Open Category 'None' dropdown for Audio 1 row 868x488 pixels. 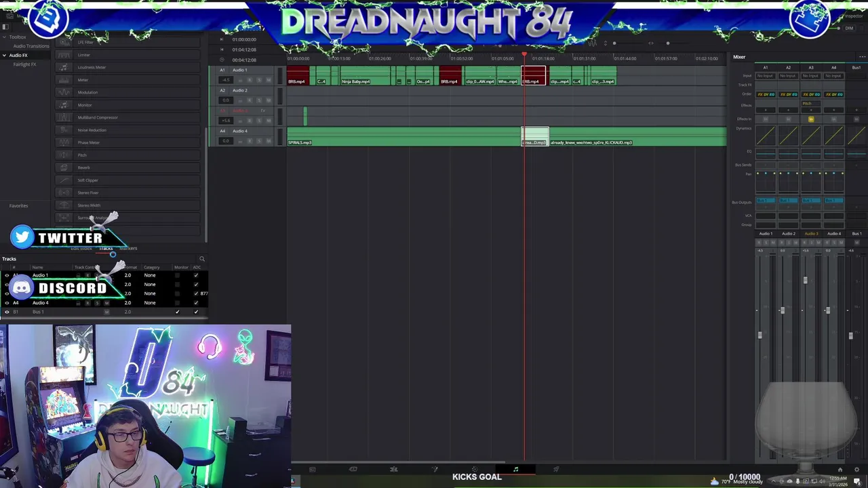click(150, 275)
